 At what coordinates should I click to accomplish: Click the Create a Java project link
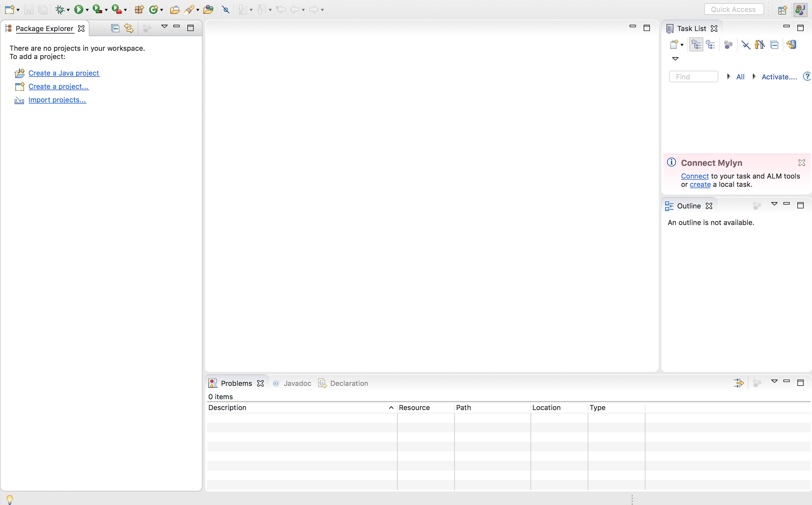[x=64, y=73]
